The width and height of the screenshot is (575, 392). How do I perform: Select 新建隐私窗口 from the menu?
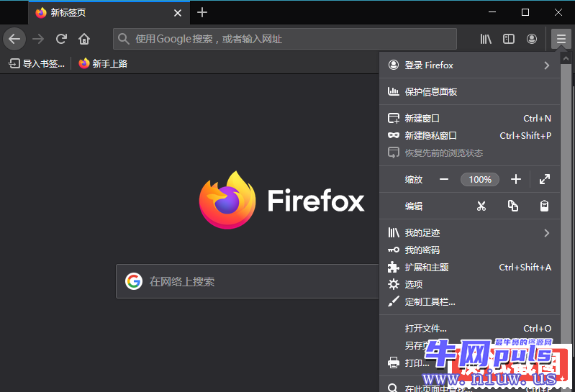[469, 135]
